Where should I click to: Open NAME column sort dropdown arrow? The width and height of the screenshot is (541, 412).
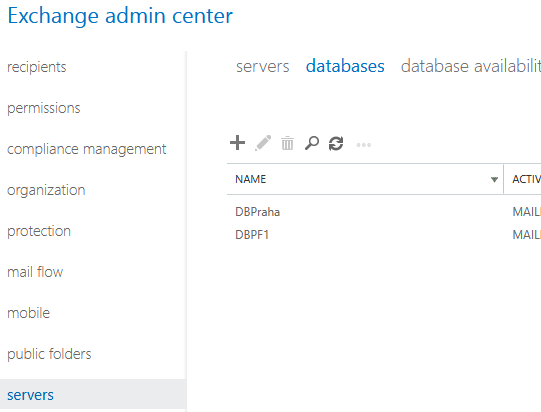[494, 179]
